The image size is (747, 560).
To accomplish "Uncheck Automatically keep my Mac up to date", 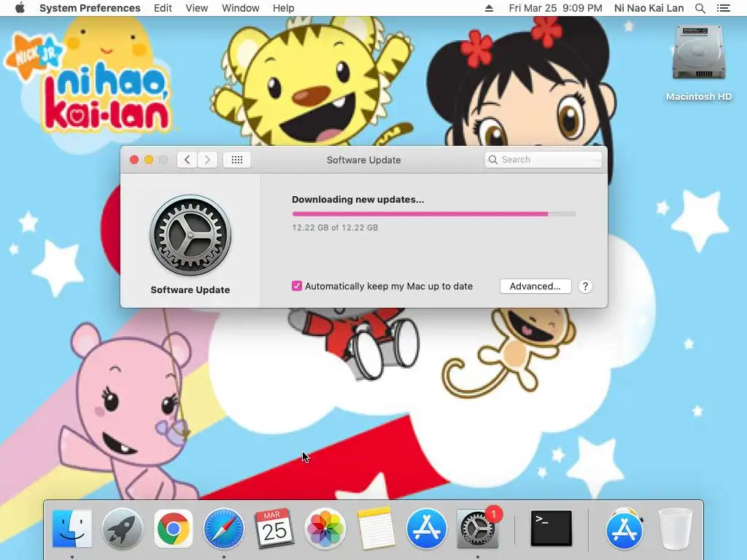I will pyautogui.click(x=297, y=286).
